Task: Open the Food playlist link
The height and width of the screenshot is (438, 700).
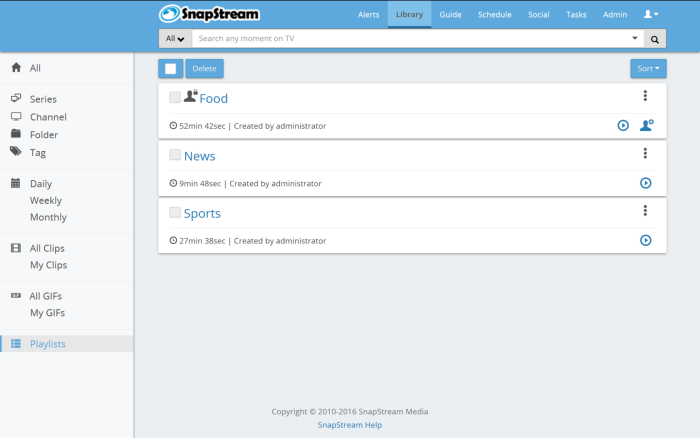Action: pyautogui.click(x=213, y=98)
